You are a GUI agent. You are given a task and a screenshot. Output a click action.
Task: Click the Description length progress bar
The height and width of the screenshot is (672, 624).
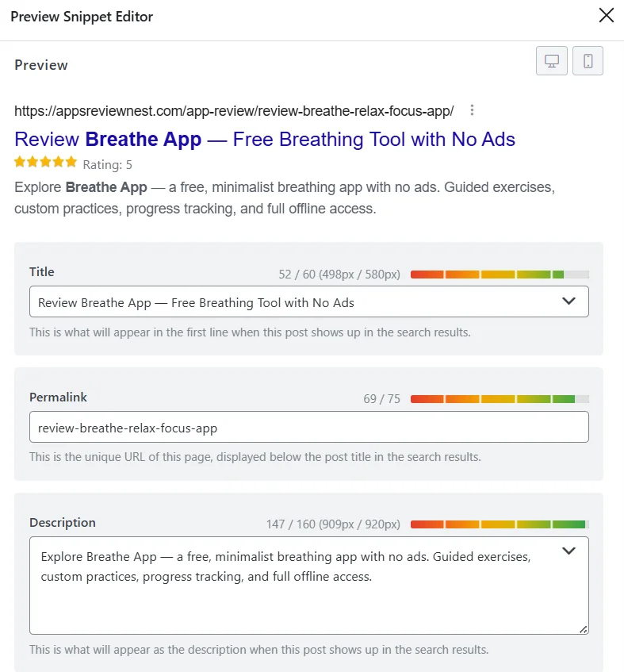click(x=500, y=524)
